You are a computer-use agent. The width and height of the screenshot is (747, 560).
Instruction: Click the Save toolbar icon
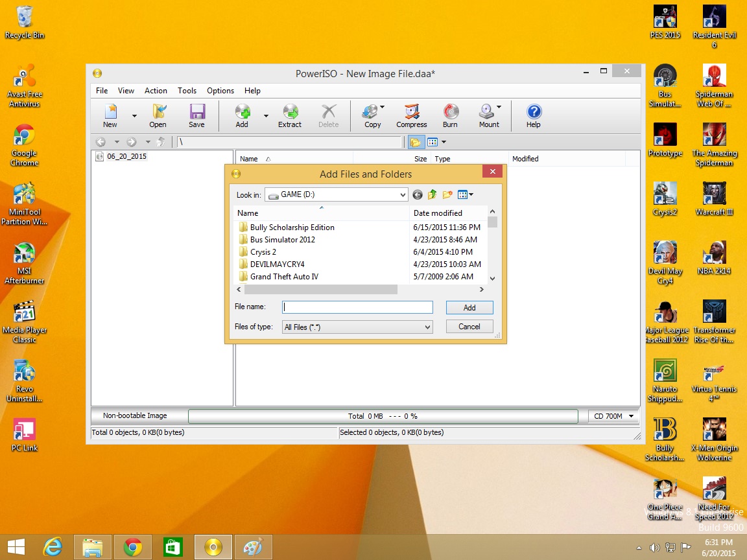tap(196, 116)
